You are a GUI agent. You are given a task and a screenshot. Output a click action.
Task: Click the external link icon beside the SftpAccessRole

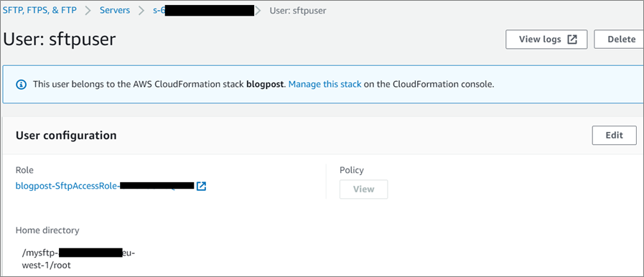tap(201, 187)
